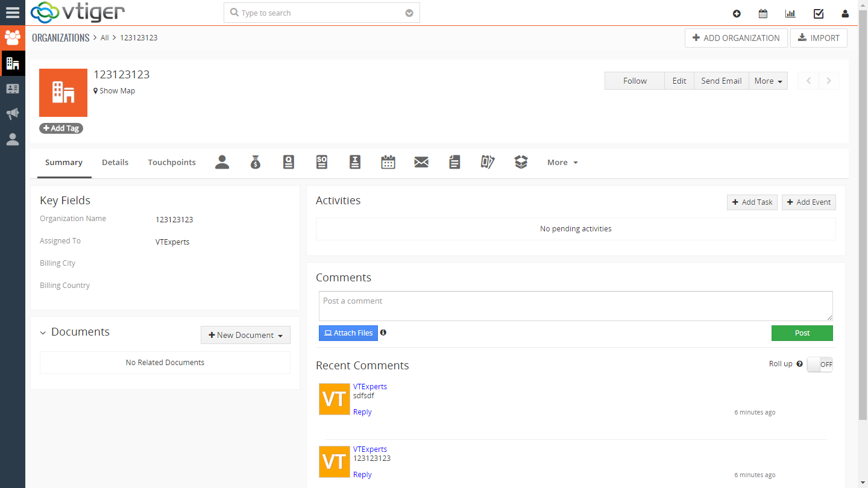Click the IMPORT button

coord(819,38)
